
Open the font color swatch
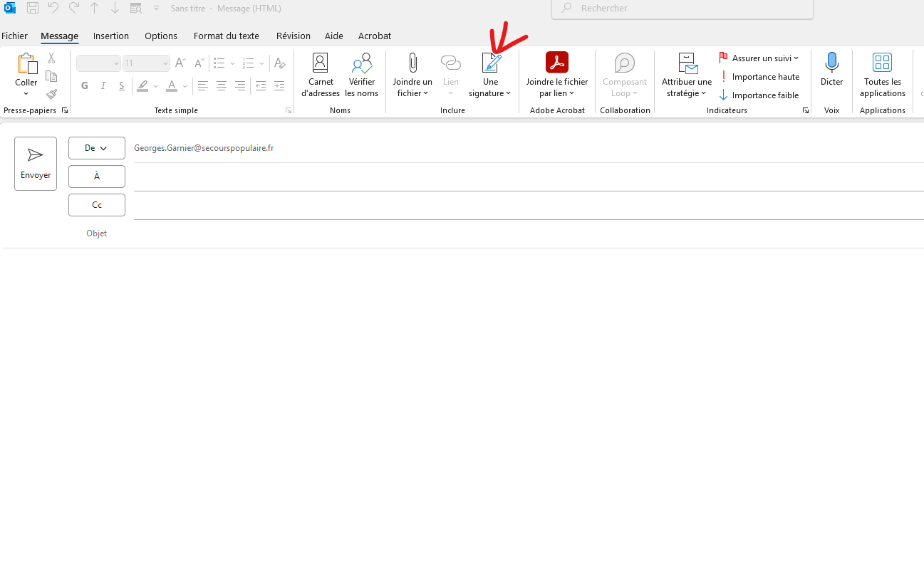click(x=171, y=86)
